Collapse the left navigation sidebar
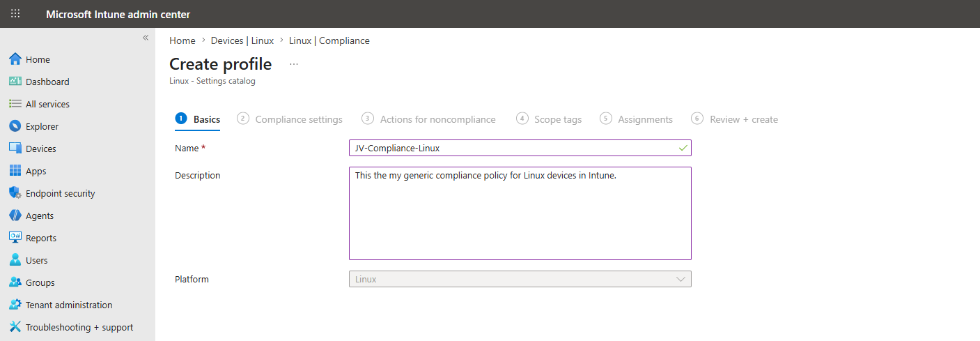Screen dimensions: 980x341 click(146, 38)
